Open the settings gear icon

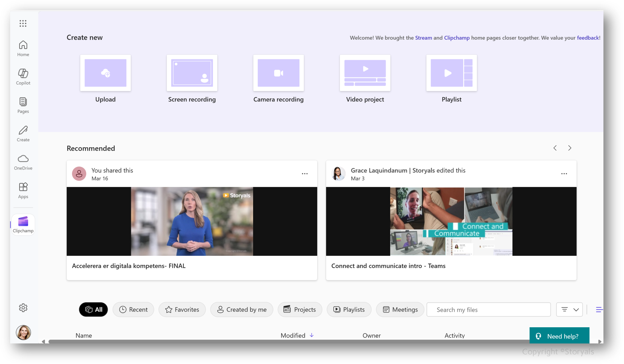23,308
